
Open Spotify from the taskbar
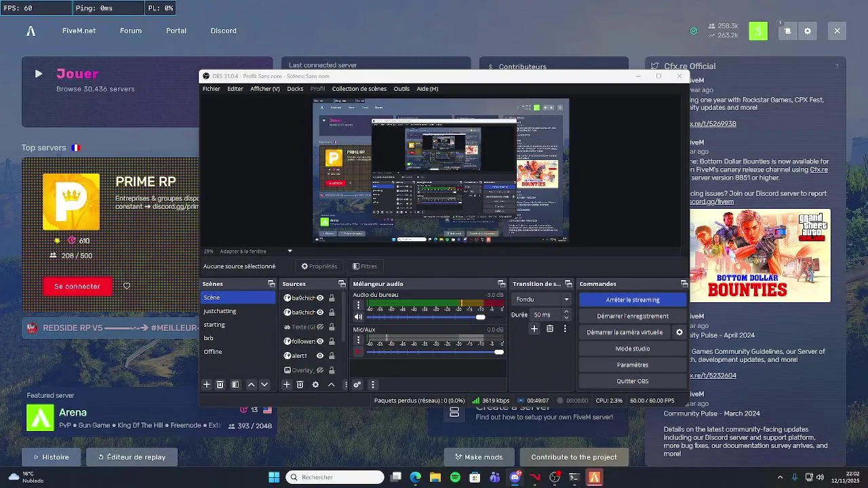coord(455,477)
